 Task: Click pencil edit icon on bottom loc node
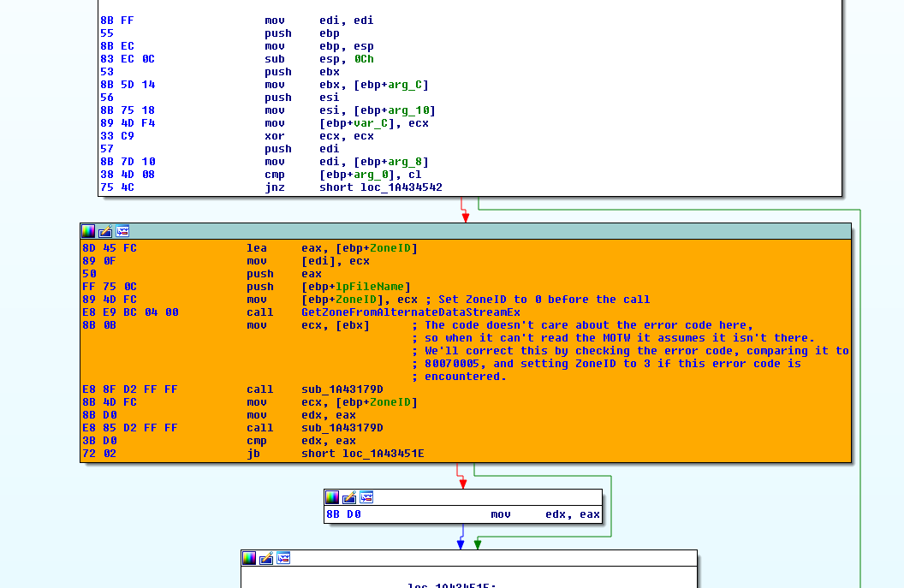[x=266, y=558]
